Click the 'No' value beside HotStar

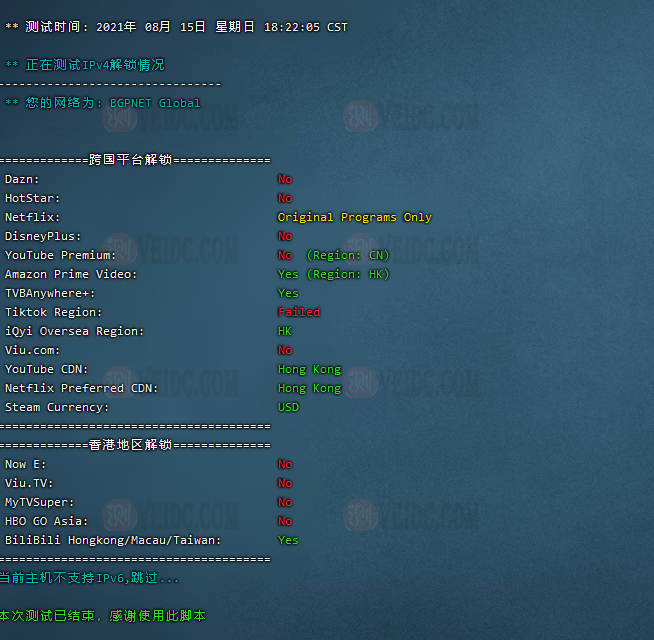pos(285,198)
